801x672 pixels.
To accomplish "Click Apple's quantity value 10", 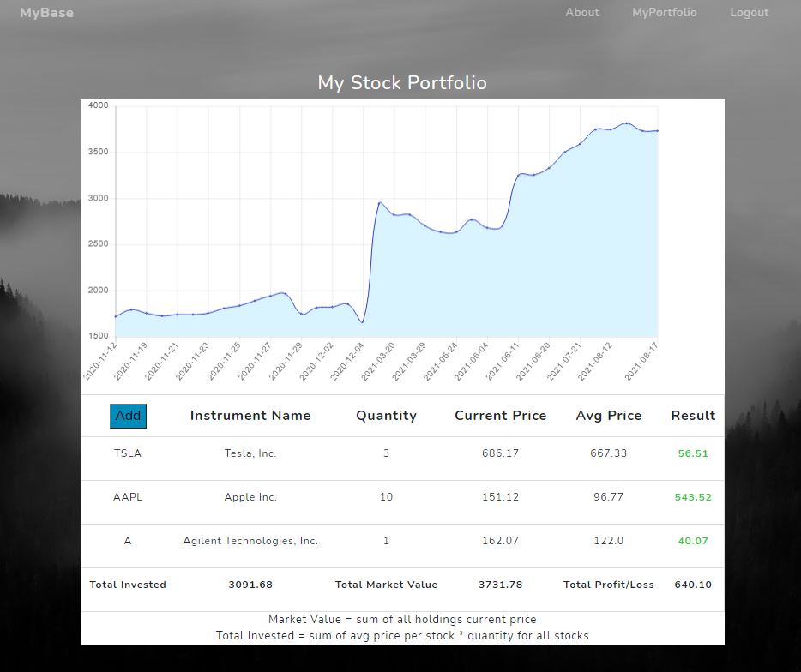I will pos(386,497).
